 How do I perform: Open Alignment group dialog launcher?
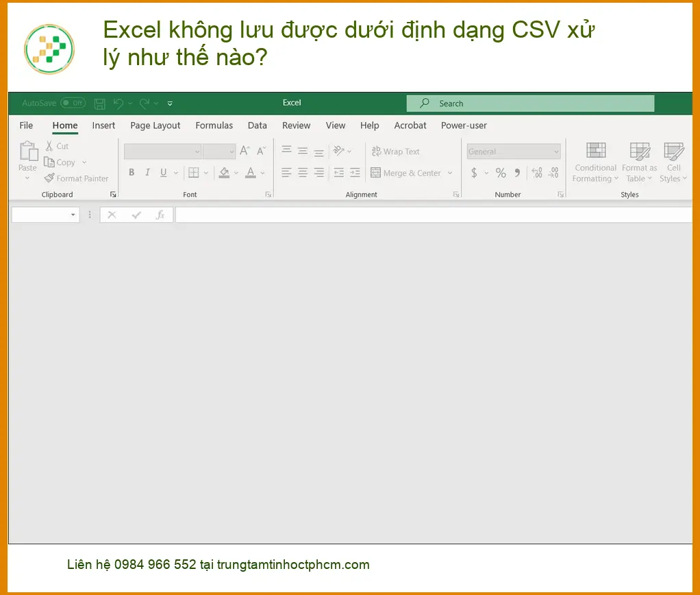tap(455, 195)
